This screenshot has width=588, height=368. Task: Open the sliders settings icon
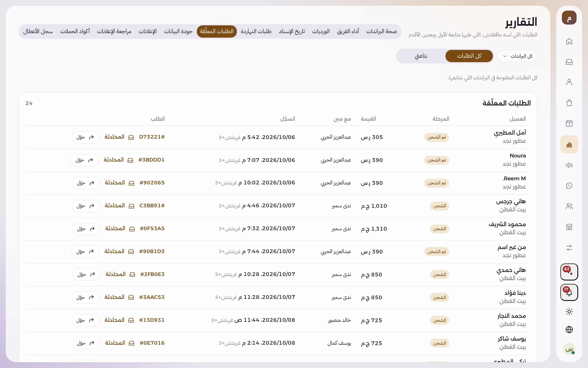coord(569,248)
